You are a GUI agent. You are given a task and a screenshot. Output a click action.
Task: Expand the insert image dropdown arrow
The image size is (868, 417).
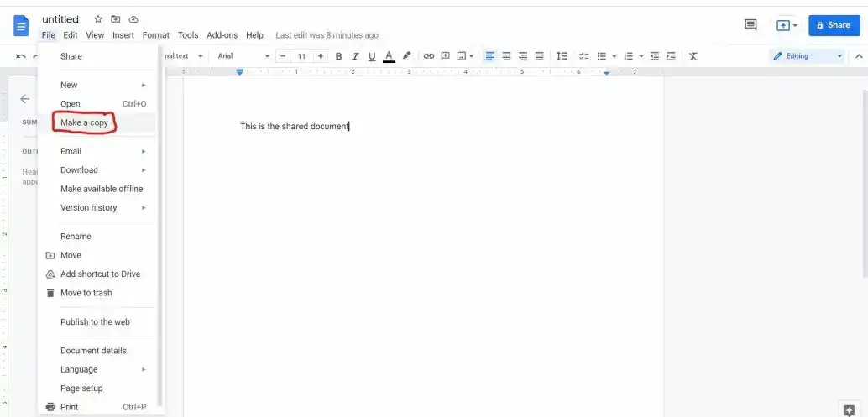471,56
